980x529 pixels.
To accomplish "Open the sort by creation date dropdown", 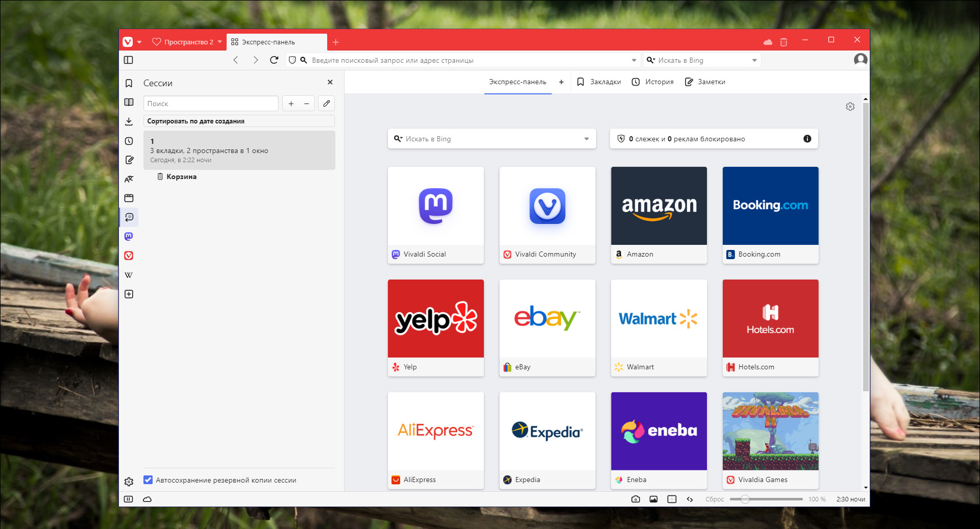I will point(239,121).
